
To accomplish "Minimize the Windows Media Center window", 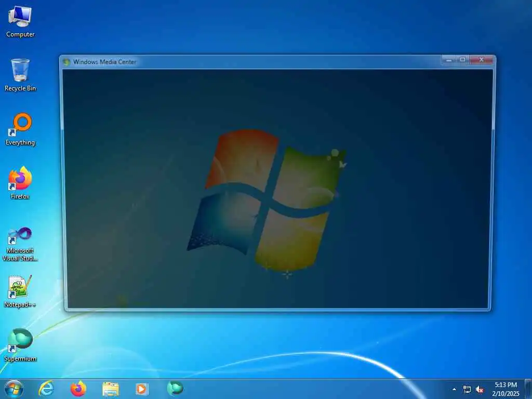I will point(449,60).
